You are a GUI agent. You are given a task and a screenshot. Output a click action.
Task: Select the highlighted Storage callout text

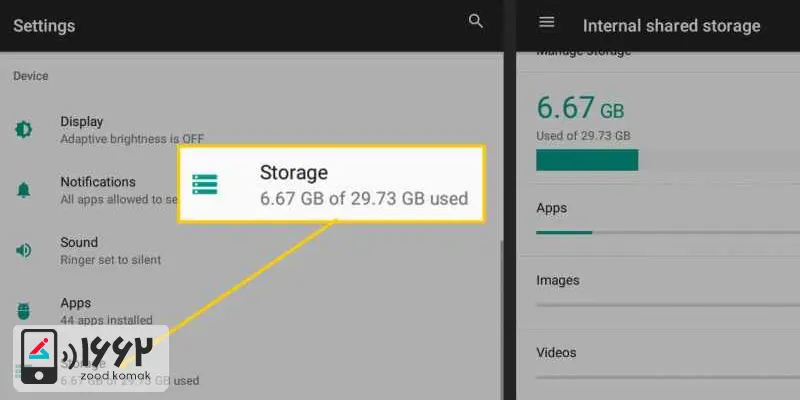coord(364,185)
